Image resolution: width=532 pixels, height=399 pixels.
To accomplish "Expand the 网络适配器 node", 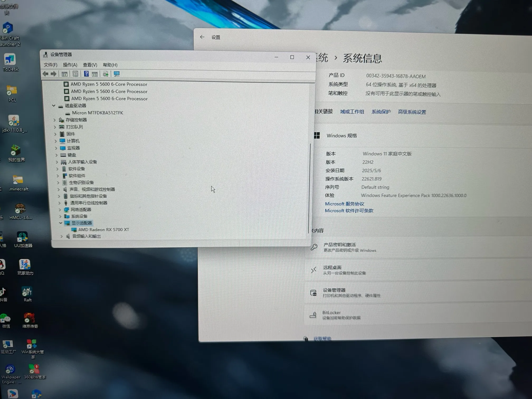I will coord(60,210).
